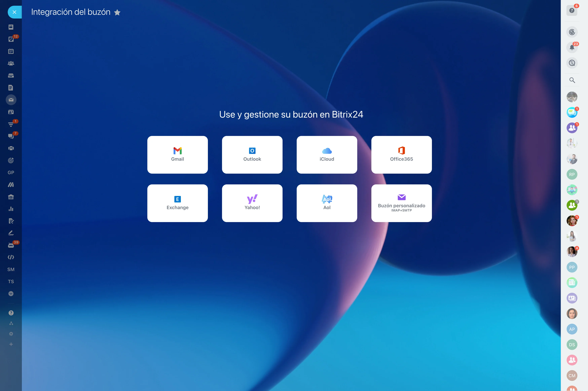Open chat icon with 7 badge
The height and width of the screenshot is (391, 588).
[x=11, y=136]
